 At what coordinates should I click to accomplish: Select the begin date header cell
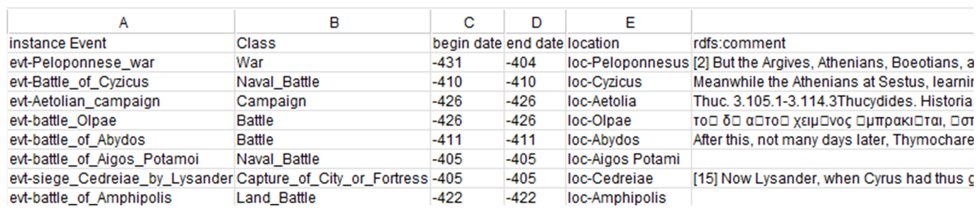(468, 43)
